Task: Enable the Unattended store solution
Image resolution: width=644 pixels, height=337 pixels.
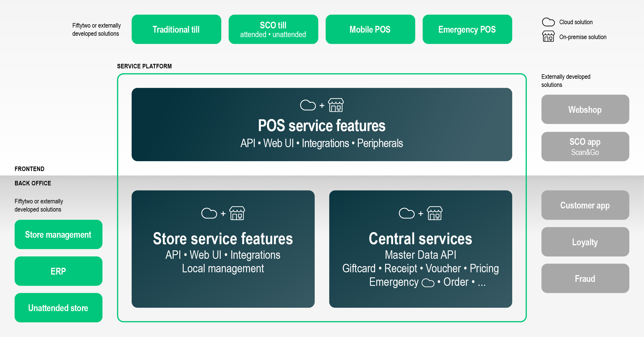Action: click(x=58, y=307)
